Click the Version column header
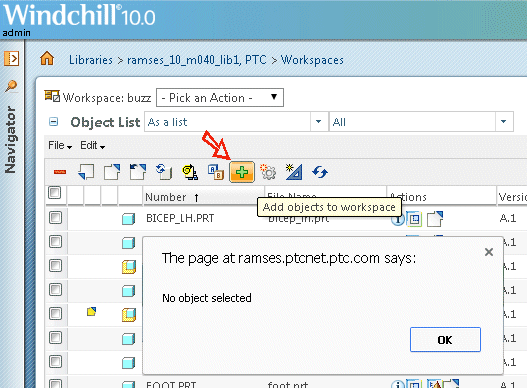The image size is (527, 388). (512, 197)
